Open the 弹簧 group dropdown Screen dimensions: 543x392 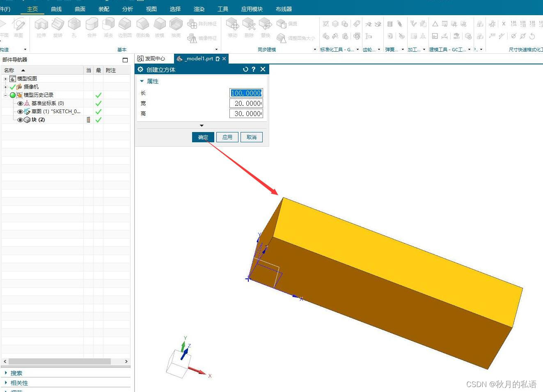click(403, 50)
